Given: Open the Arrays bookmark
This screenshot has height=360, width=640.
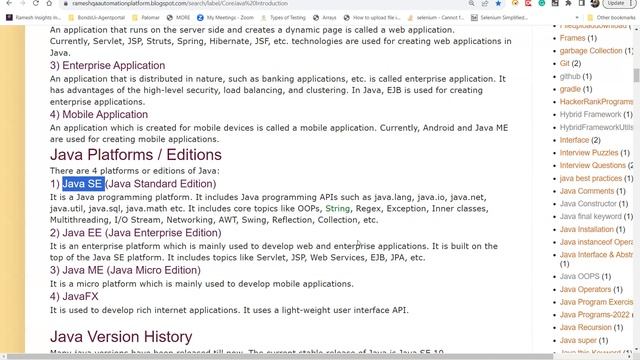Looking at the screenshot, I should click(x=325, y=18).
